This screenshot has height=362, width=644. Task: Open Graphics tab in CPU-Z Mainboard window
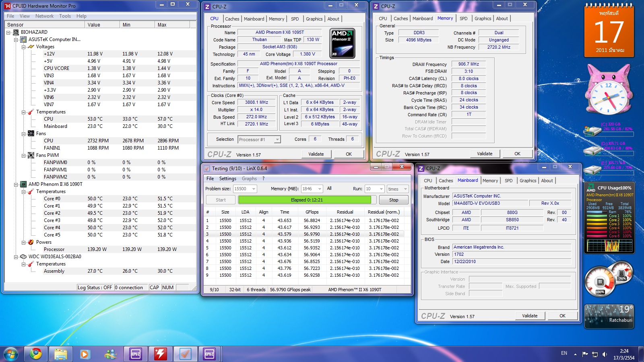[x=528, y=181]
